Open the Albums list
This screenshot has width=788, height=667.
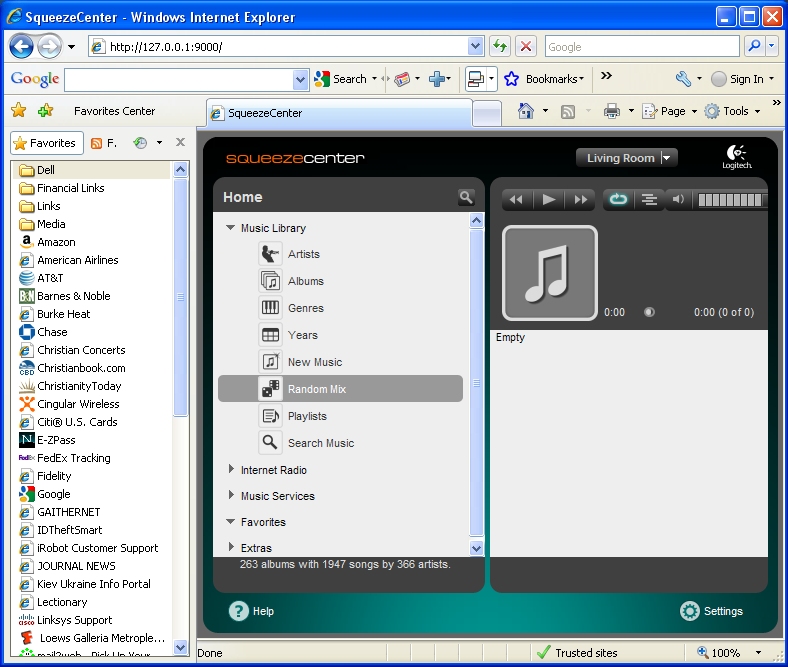click(x=305, y=281)
